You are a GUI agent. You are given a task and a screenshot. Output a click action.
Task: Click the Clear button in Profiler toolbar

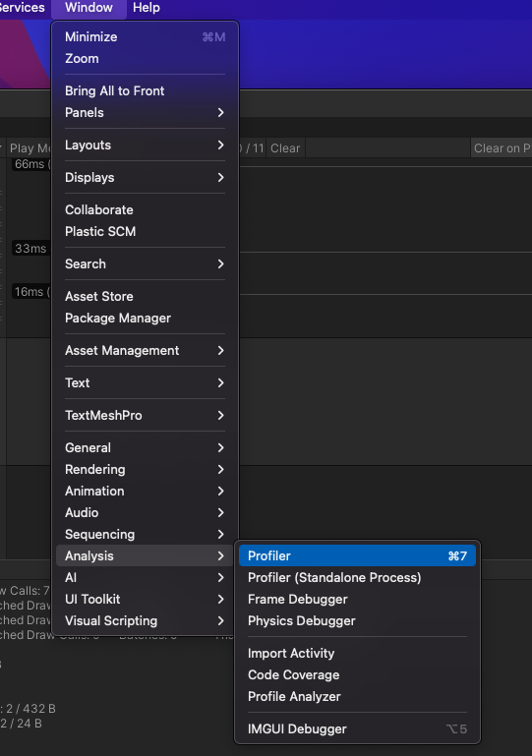coord(285,148)
